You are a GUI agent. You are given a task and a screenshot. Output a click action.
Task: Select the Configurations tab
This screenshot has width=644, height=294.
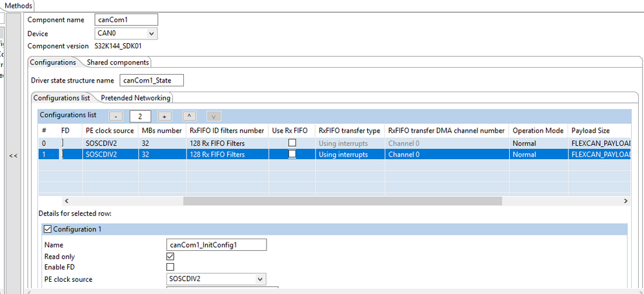click(53, 63)
